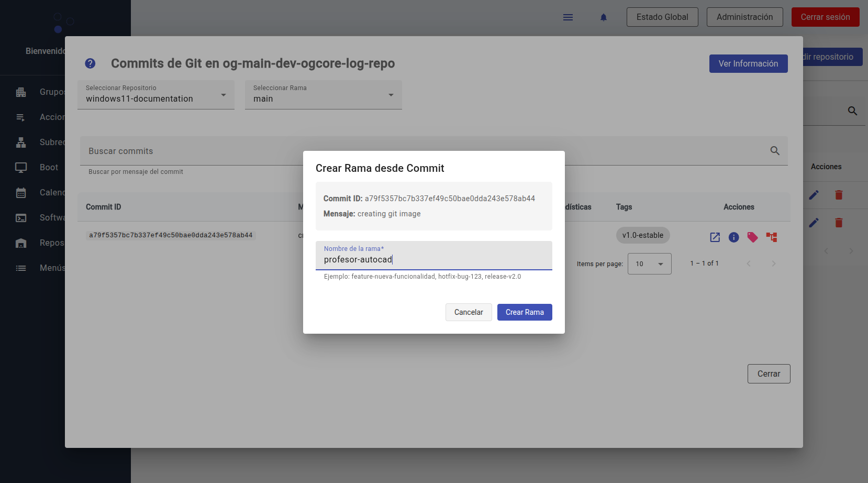
Task: Click the Crear Rama button
Action: point(524,312)
